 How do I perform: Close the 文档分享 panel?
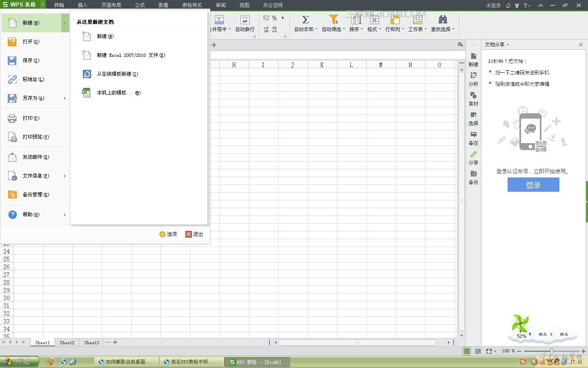(581, 45)
